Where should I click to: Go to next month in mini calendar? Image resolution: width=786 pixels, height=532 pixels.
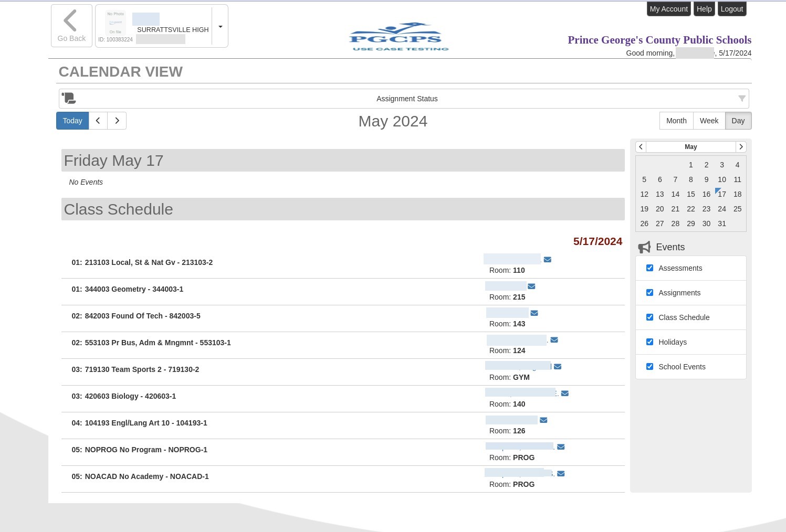pos(741,147)
